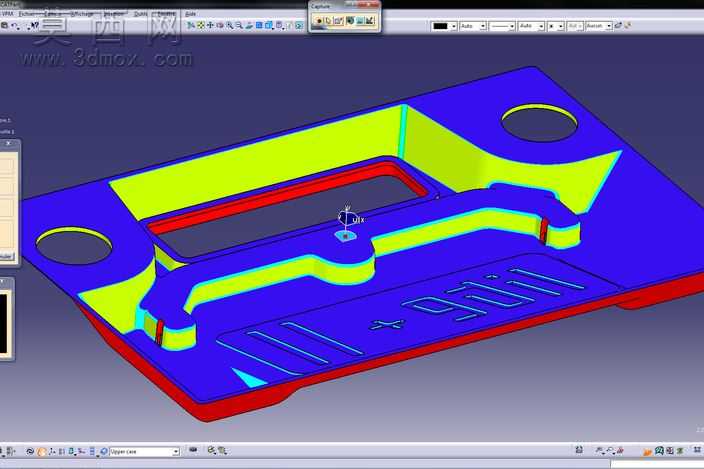Click the last icon in Capture toolbar
Viewport: 704px width, 469px height.
tap(370, 21)
